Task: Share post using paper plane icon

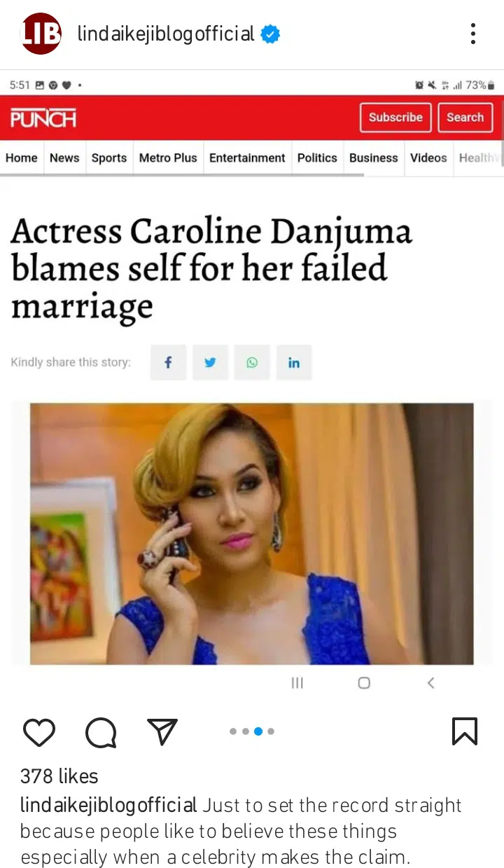Action: coord(162,731)
